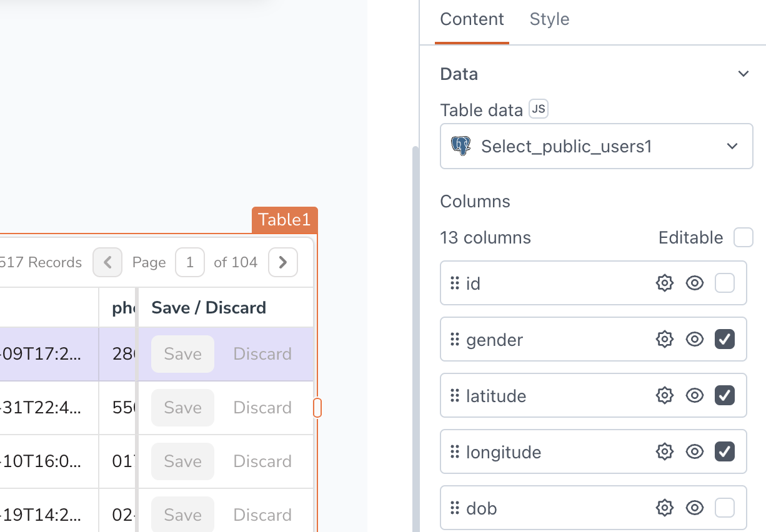Select the longitude column name

(504, 452)
